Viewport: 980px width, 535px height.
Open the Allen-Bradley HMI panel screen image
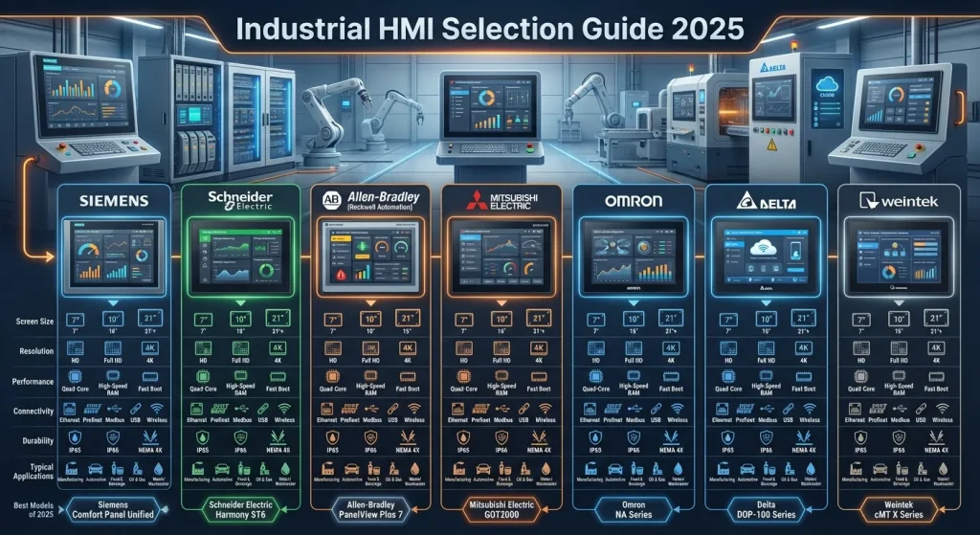(x=370, y=256)
